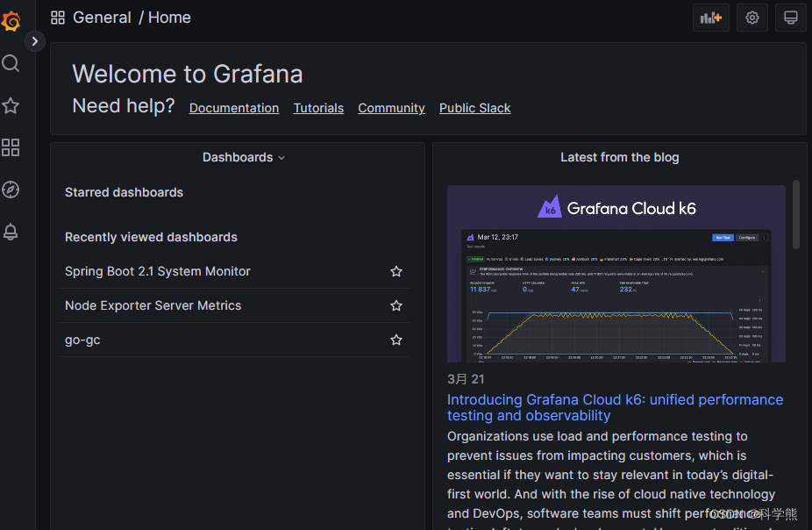Click the General breadcrumb
This screenshot has height=530, width=812.
tap(102, 18)
